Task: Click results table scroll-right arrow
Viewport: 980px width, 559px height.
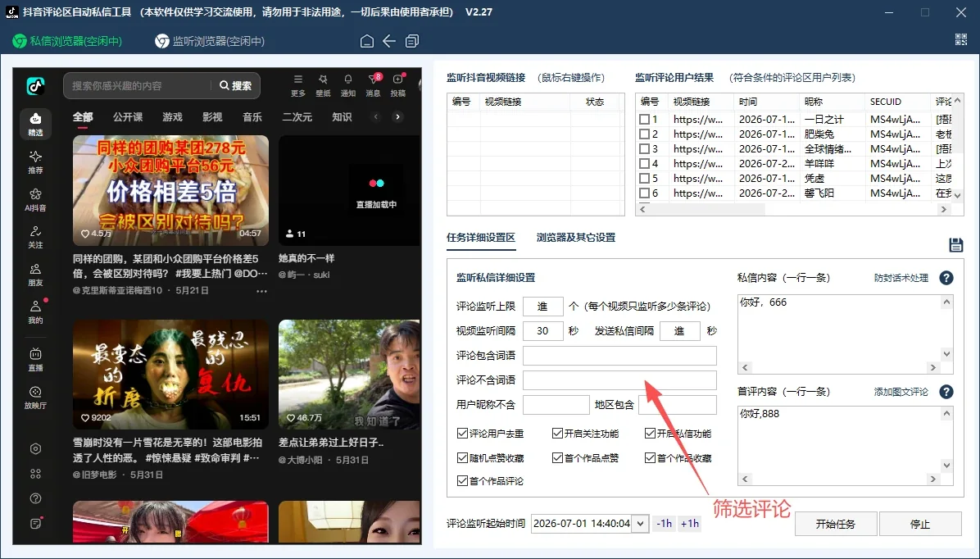Action: click(944, 210)
